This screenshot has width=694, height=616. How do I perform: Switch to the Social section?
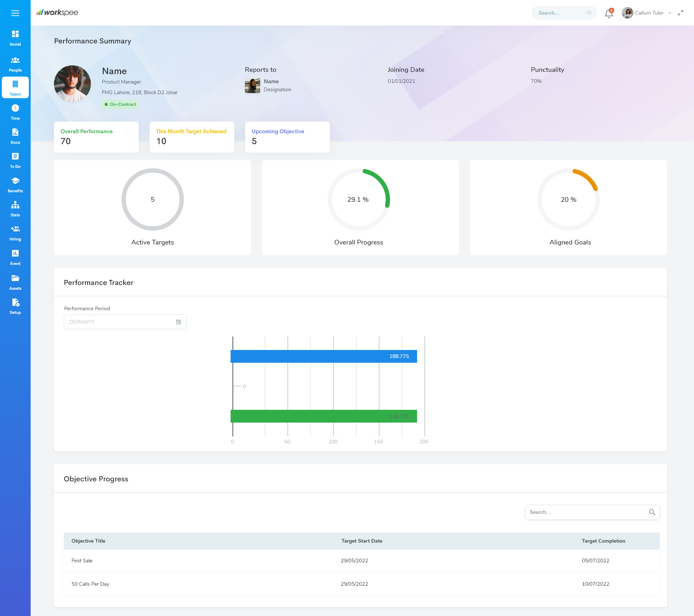coord(15,38)
